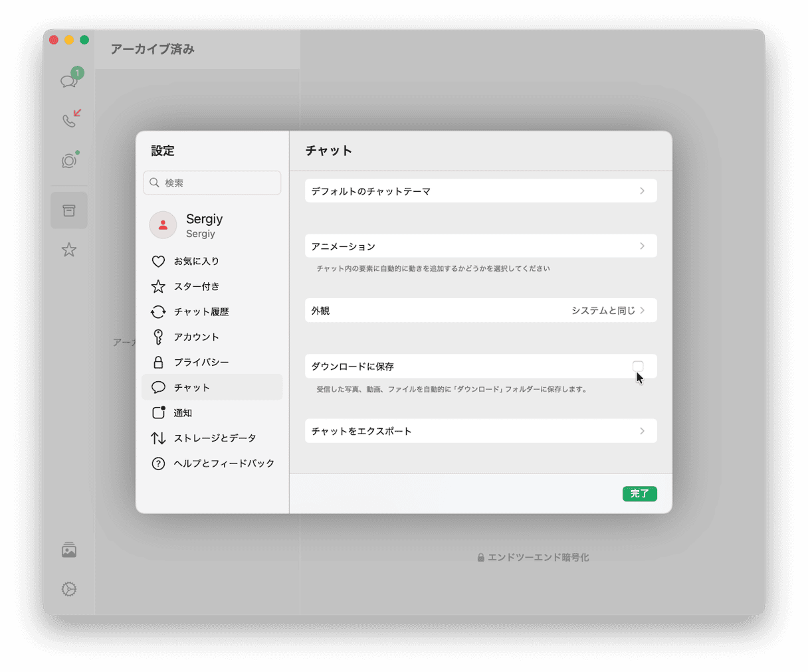Click the sync icon beside チャット履歴
808x672 pixels.
tap(158, 311)
